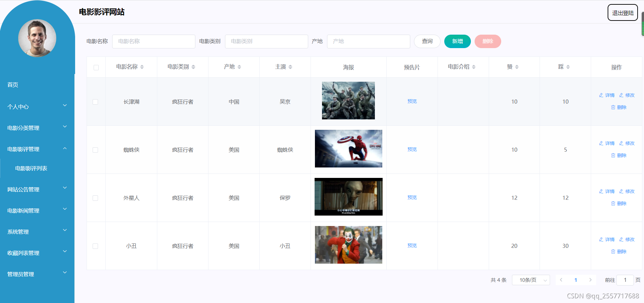
Task: Click 删除 trash for 蜘蛛侠 row
Action: click(619, 155)
